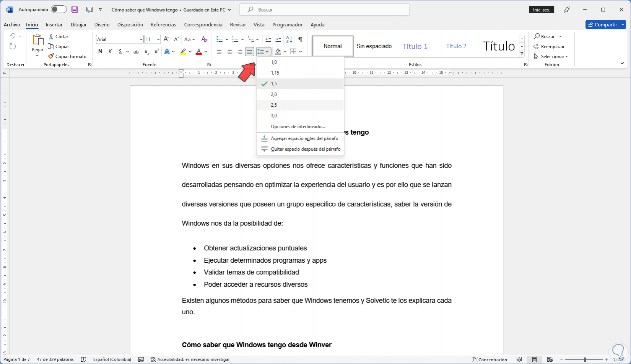Switch to the Insertar tab
This screenshot has height=364, width=631.
pyautogui.click(x=54, y=24)
